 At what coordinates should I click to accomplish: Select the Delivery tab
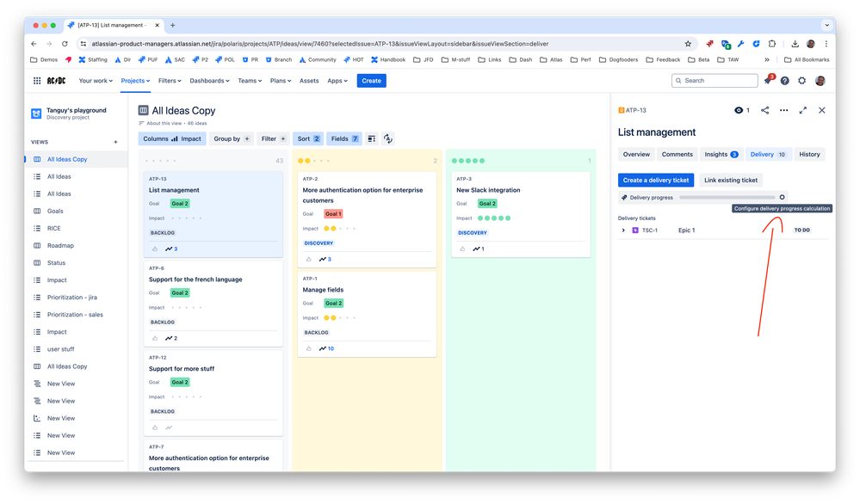[768, 155]
